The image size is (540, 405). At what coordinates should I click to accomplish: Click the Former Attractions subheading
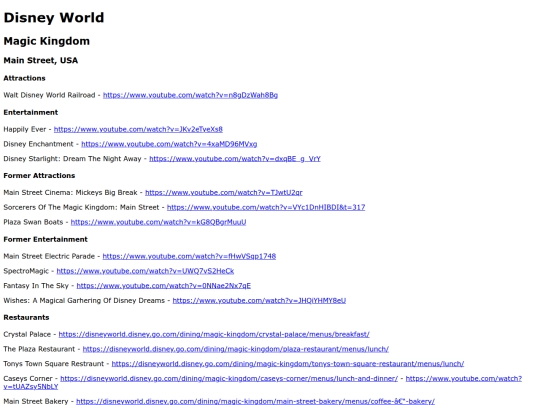tap(39, 176)
